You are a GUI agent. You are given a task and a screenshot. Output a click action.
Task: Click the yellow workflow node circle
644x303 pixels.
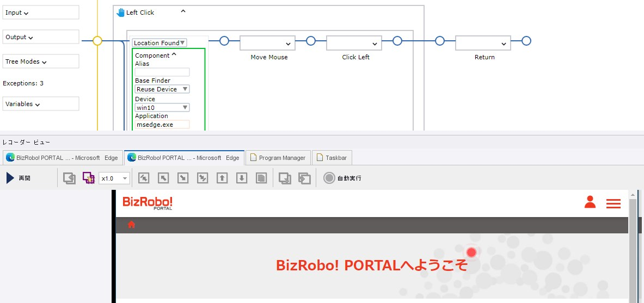[97, 41]
